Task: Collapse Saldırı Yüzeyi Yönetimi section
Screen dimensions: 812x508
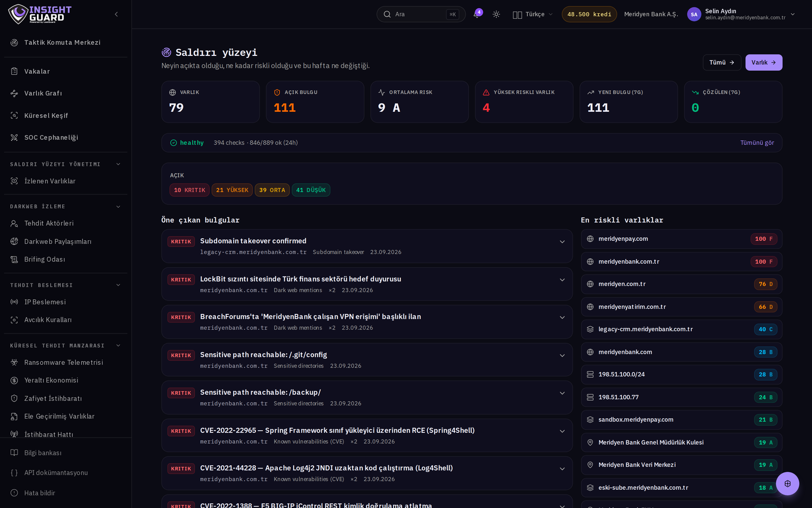Action: coord(118,165)
